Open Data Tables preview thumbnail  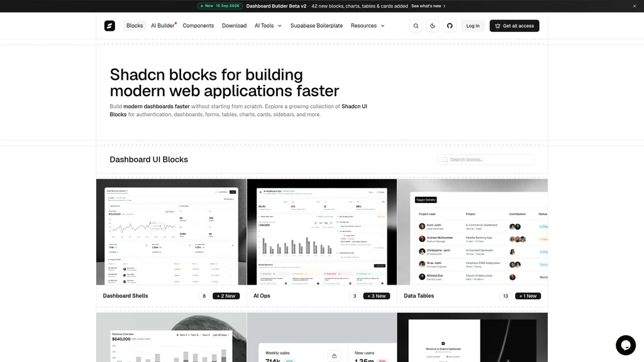tap(472, 232)
